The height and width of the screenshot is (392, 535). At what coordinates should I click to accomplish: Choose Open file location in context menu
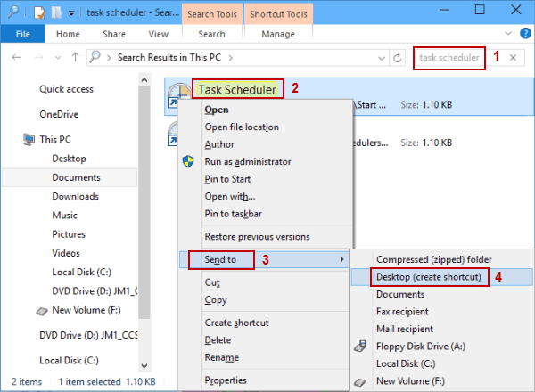[x=242, y=127]
